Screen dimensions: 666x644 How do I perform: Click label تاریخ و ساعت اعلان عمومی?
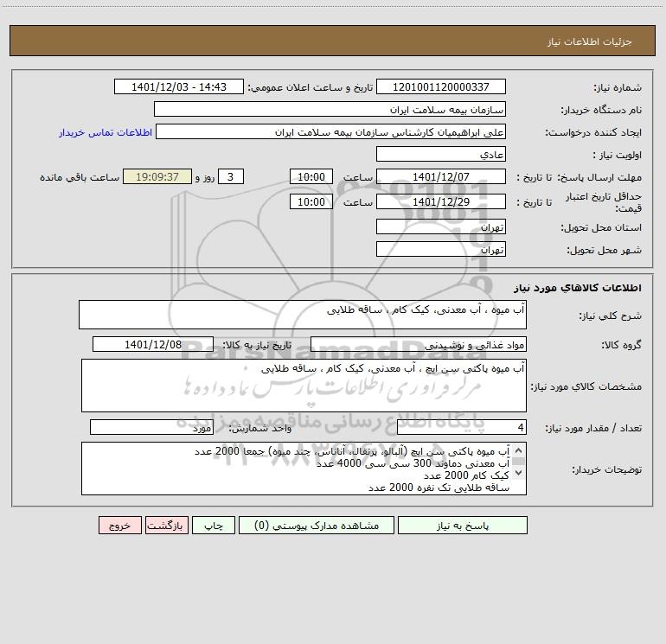click(311, 88)
